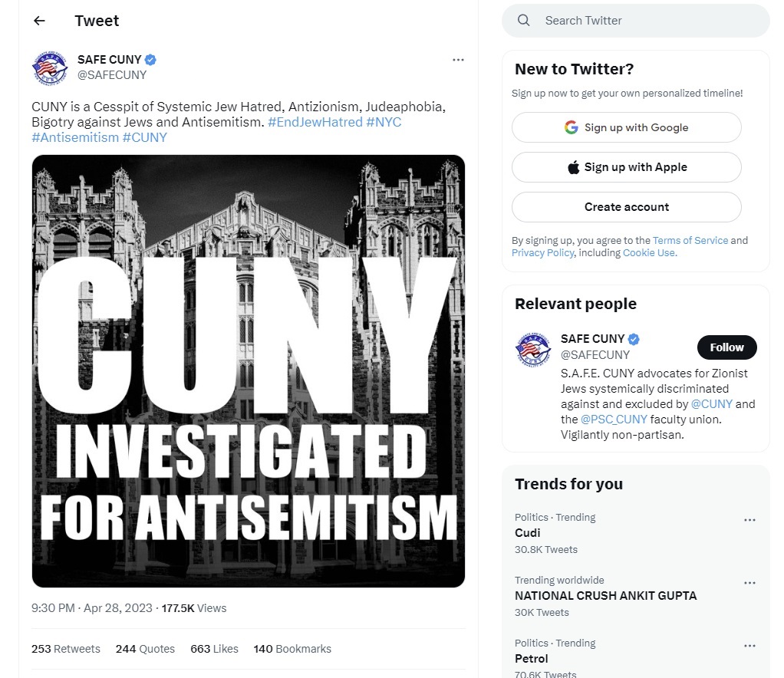Sign up with Apple

tap(626, 167)
